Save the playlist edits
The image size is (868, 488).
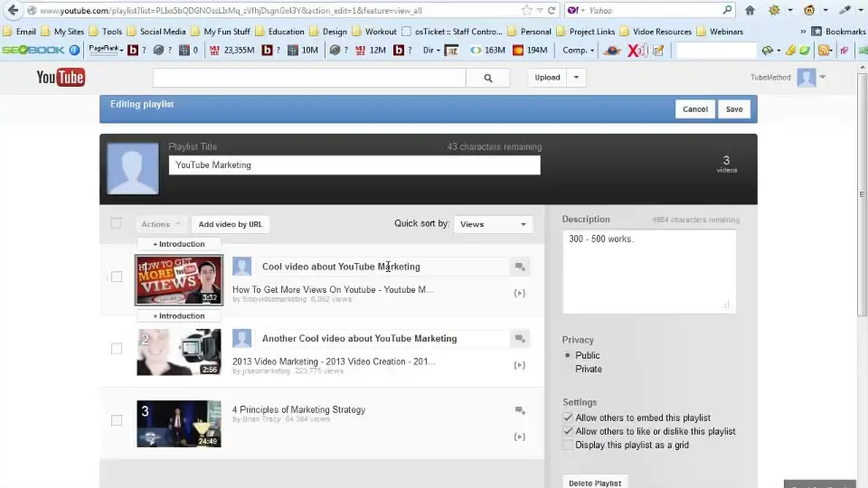(x=734, y=109)
